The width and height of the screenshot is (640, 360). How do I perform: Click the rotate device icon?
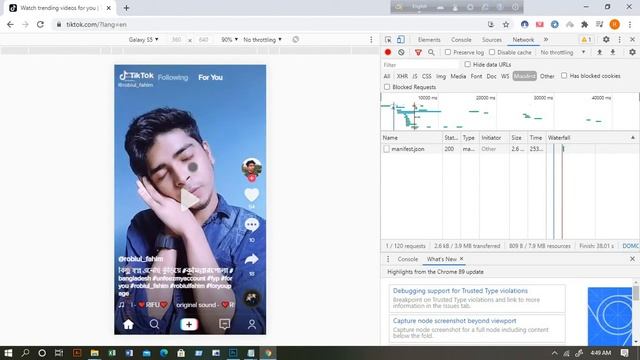296,40
